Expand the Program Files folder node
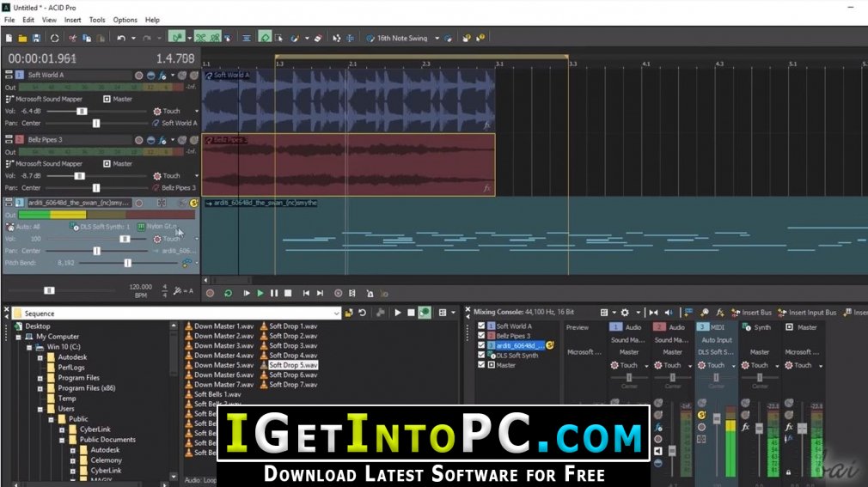The width and height of the screenshot is (868, 487). point(40,378)
